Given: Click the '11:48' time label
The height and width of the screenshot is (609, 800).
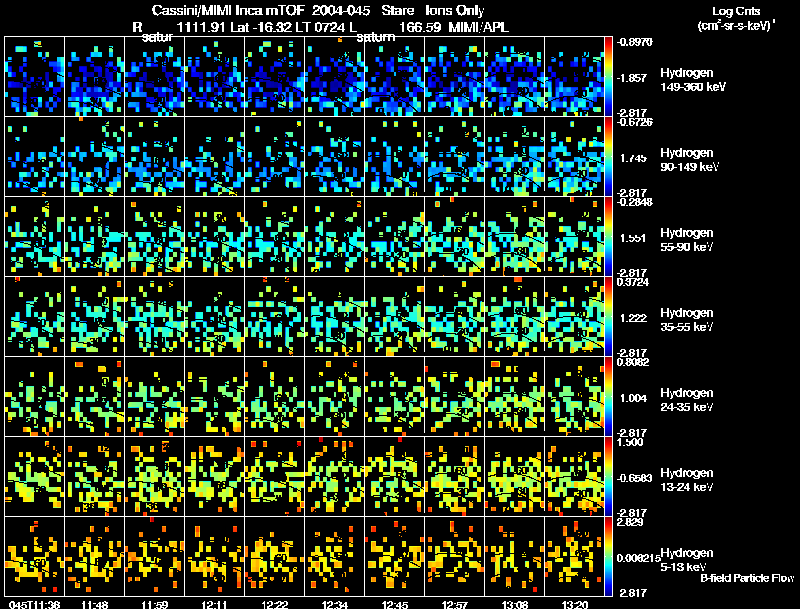Looking at the screenshot, I should tap(95, 604).
